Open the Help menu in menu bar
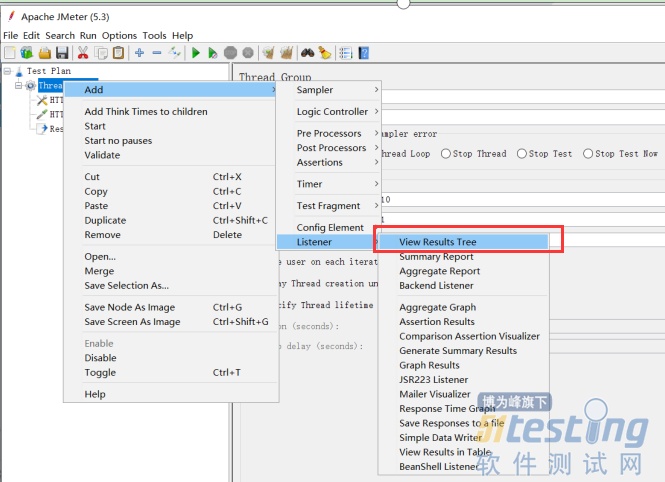 tap(182, 36)
